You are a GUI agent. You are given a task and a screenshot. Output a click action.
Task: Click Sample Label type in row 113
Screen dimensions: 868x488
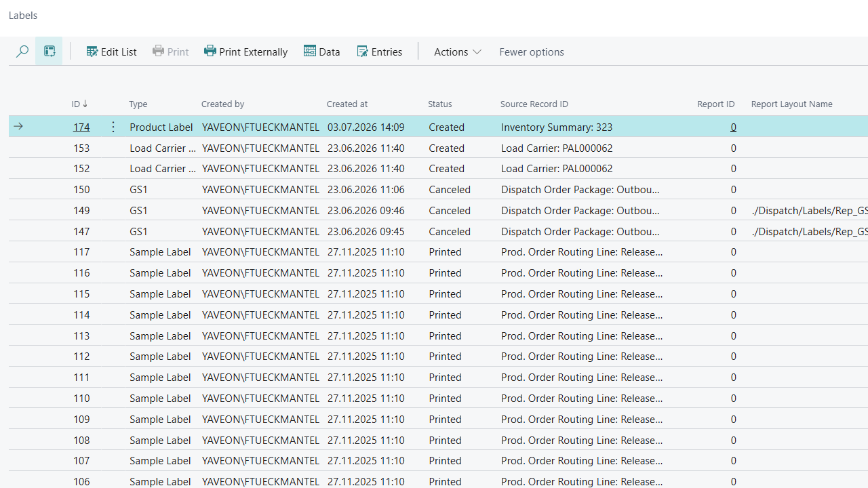[160, 335]
